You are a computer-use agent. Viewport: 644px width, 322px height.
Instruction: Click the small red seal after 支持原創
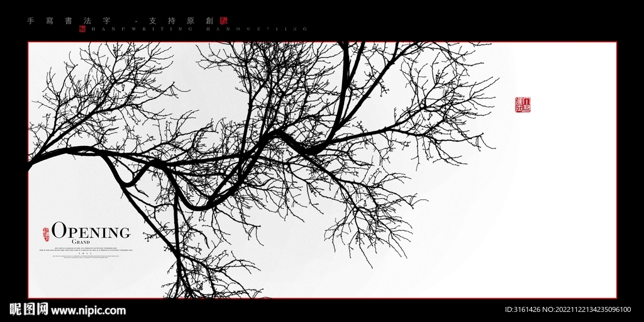click(x=224, y=21)
